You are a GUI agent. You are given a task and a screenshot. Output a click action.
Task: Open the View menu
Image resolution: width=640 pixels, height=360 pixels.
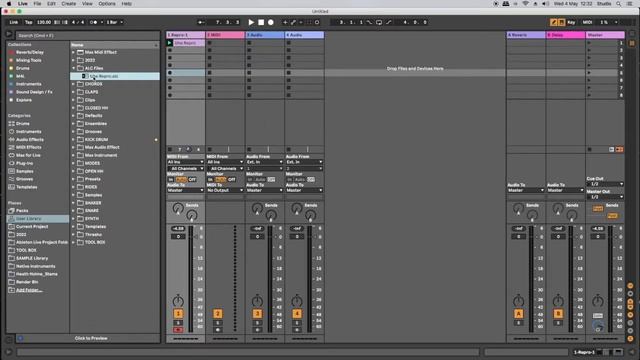pyautogui.click(x=87, y=4)
